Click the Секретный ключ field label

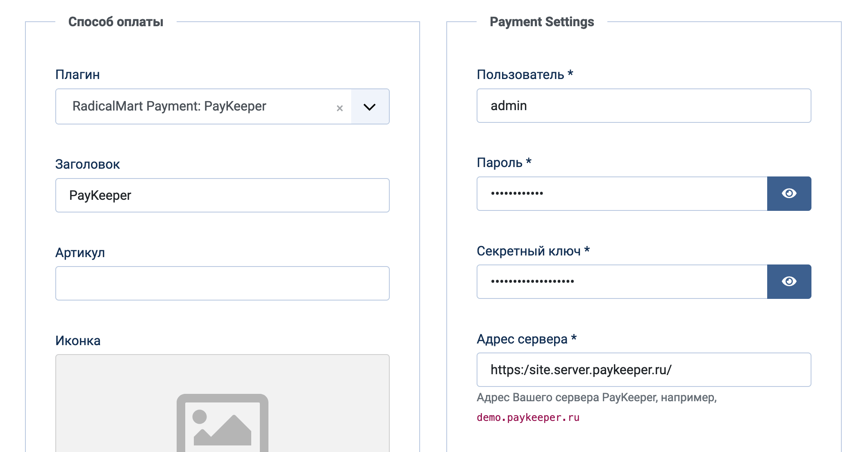click(x=529, y=251)
